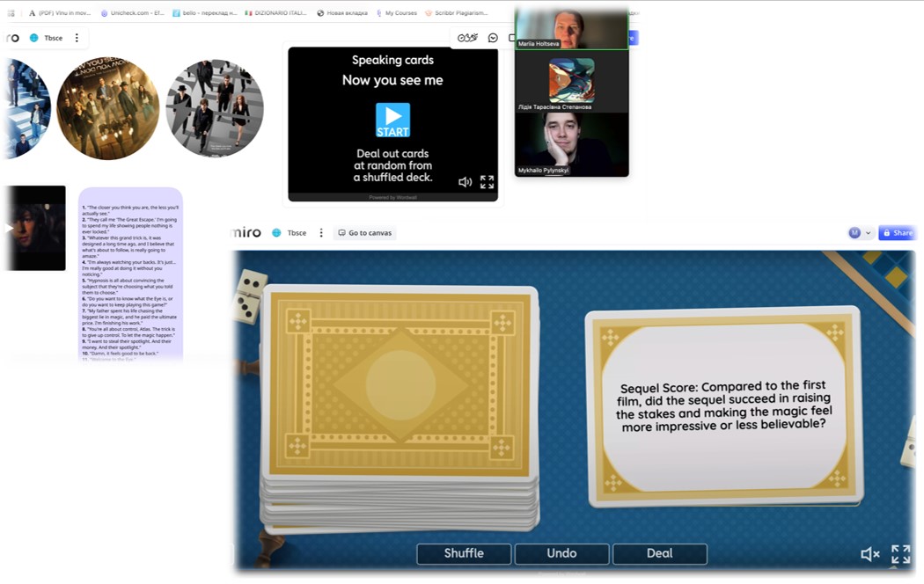924x584 pixels.
Task: Toggle sound in the small Wordwall preview
Action: tap(465, 182)
